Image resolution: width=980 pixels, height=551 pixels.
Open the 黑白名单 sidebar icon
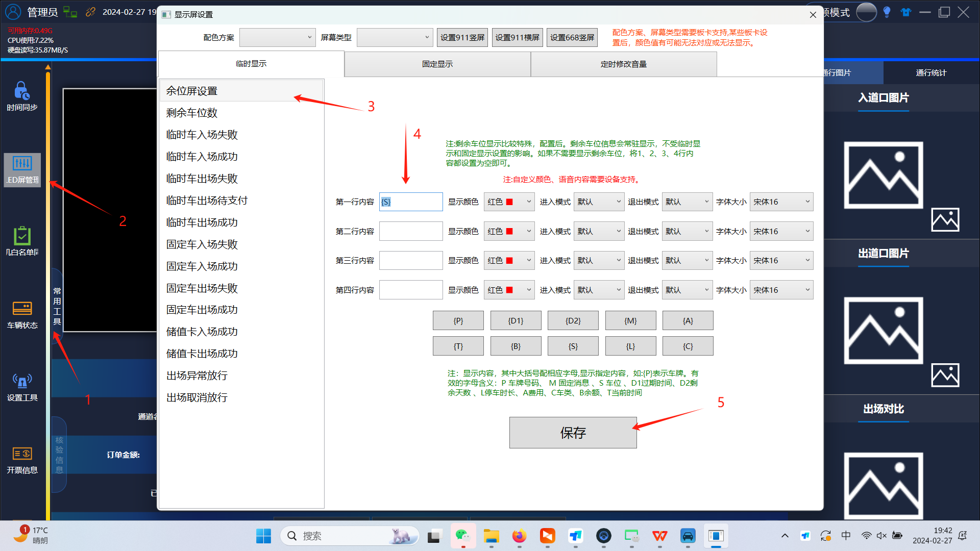(22, 241)
